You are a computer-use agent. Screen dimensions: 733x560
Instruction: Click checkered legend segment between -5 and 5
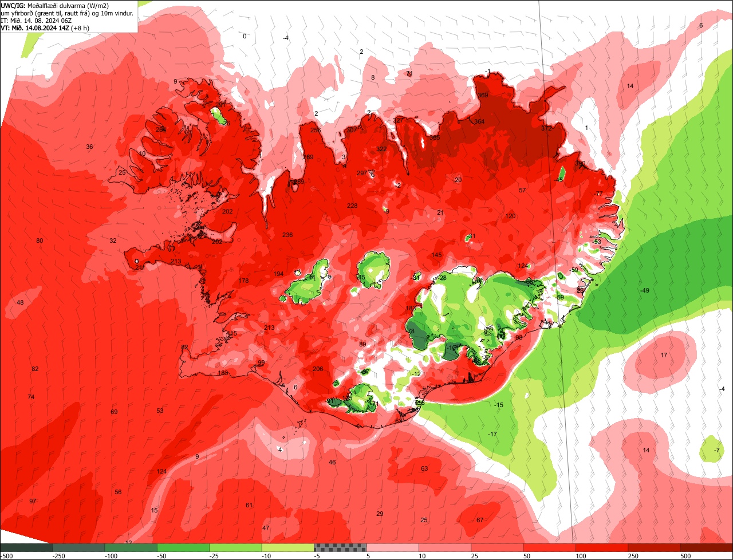(340, 547)
